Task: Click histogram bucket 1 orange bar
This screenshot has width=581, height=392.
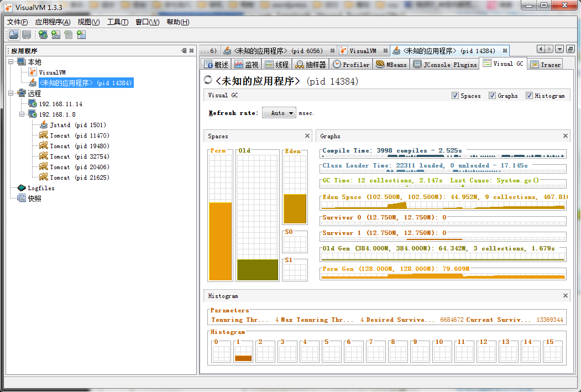Action: [x=243, y=358]
